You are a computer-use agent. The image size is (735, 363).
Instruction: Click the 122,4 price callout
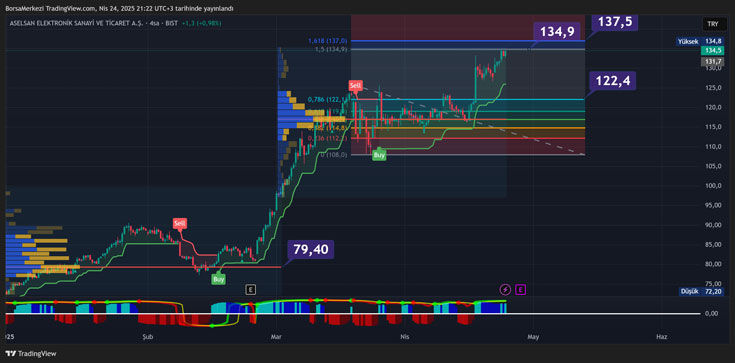pyautogui.click(x=613, y=81)
